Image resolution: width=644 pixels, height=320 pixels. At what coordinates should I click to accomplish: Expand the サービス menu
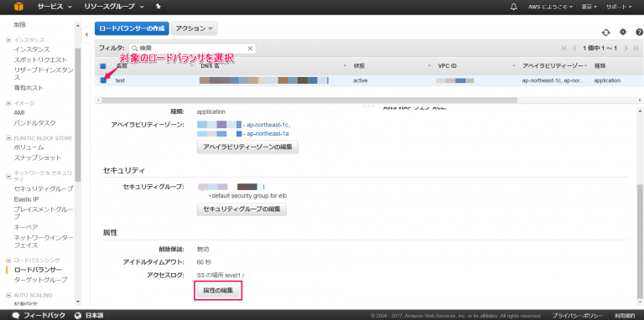click(x=55, y=7)
